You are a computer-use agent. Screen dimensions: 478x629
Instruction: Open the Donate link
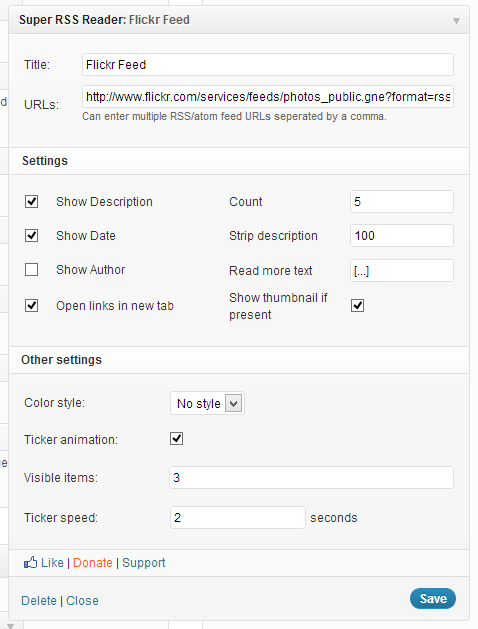point(93,563)
